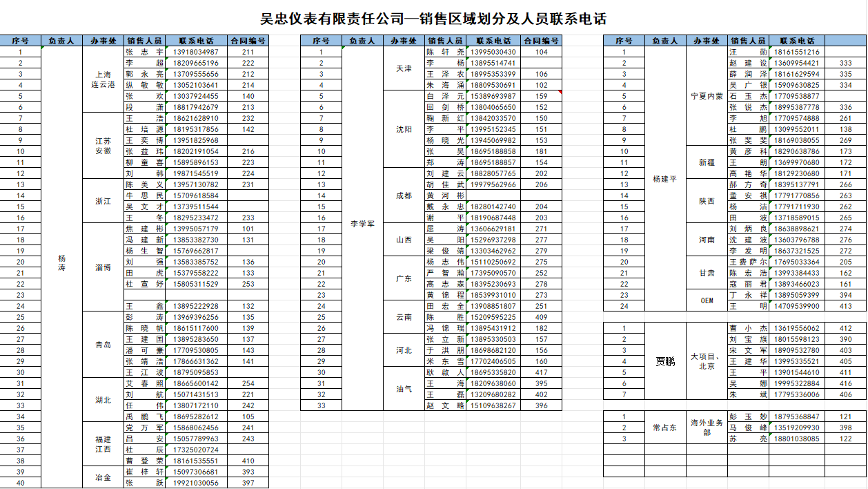Click the spreadsheet title 吴忠仪表有限责任公司
The width and height of the screenshot is (868, 489).
click(x=433, y=19)
